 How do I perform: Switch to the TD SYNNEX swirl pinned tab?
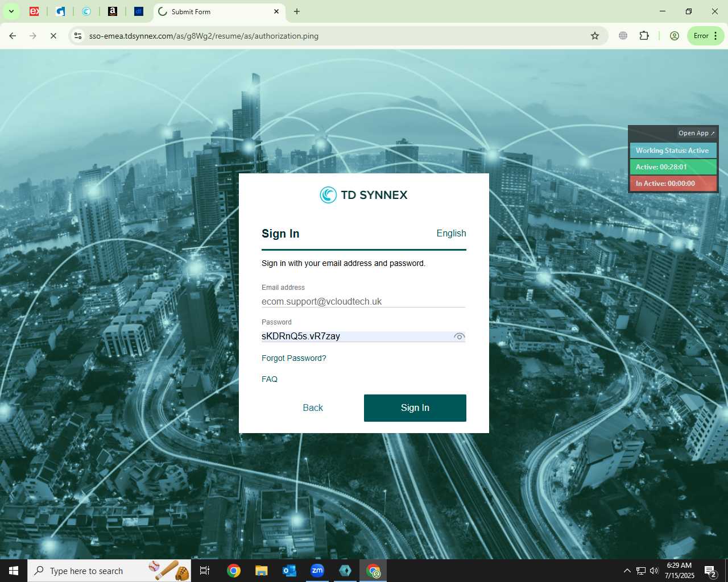coord(86,11)
